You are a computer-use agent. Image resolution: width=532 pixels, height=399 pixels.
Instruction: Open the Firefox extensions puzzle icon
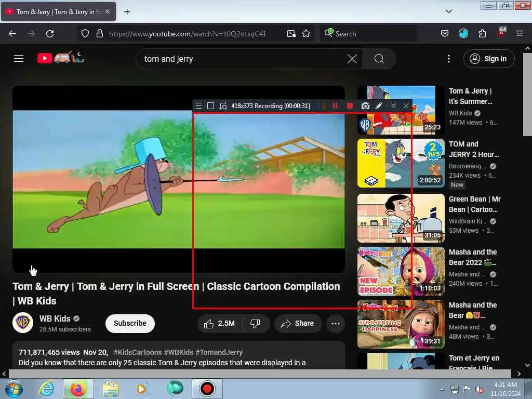click(x=482, y=34)
